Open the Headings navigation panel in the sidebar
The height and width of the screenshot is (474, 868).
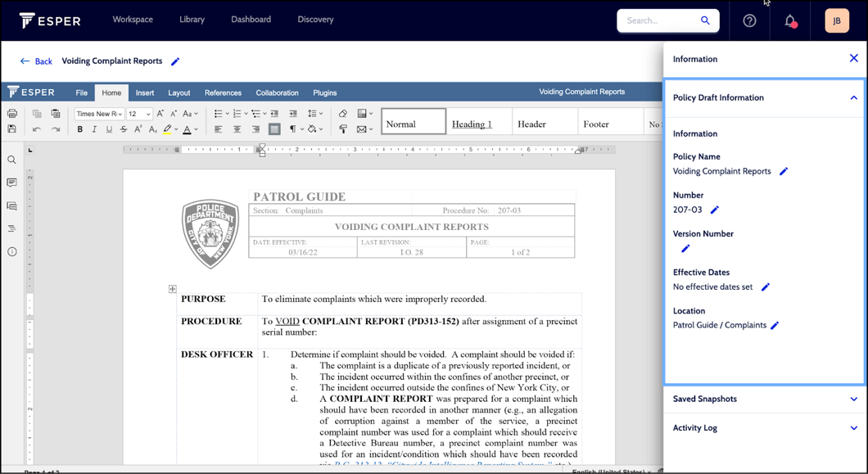click(x=11, y=228)
